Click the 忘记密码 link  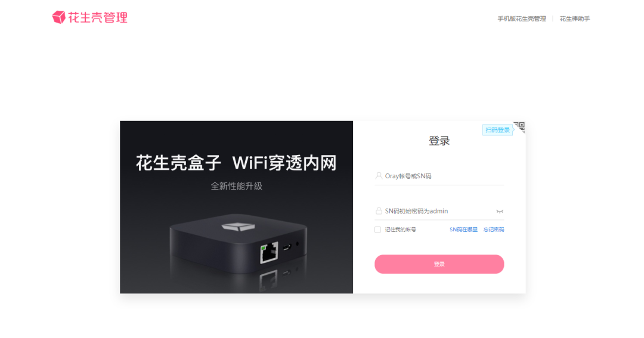coord(494,230)
